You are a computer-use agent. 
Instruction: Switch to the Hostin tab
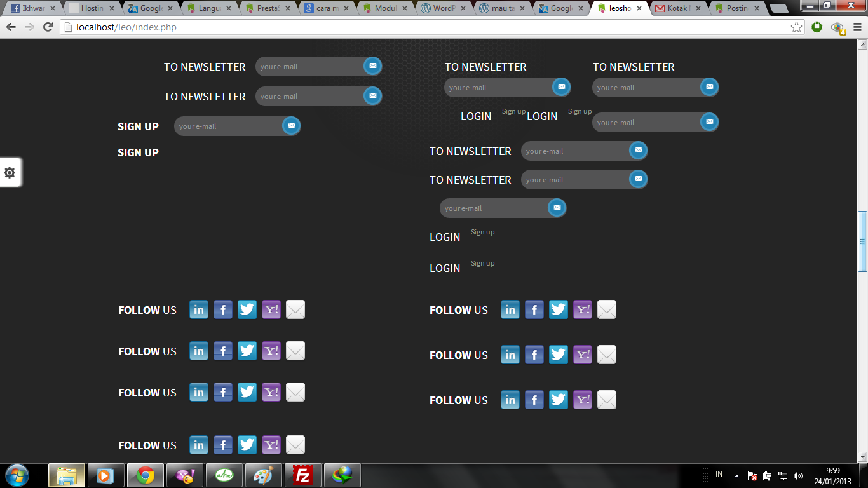[93, 8]
